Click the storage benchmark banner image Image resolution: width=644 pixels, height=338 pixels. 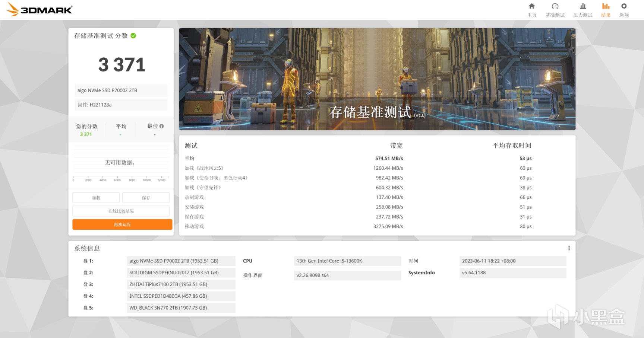tap(377, 79)
